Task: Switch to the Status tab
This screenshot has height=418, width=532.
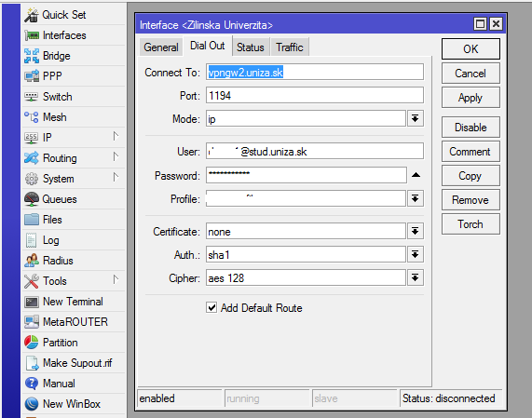Action: click(x=251, y=47)
